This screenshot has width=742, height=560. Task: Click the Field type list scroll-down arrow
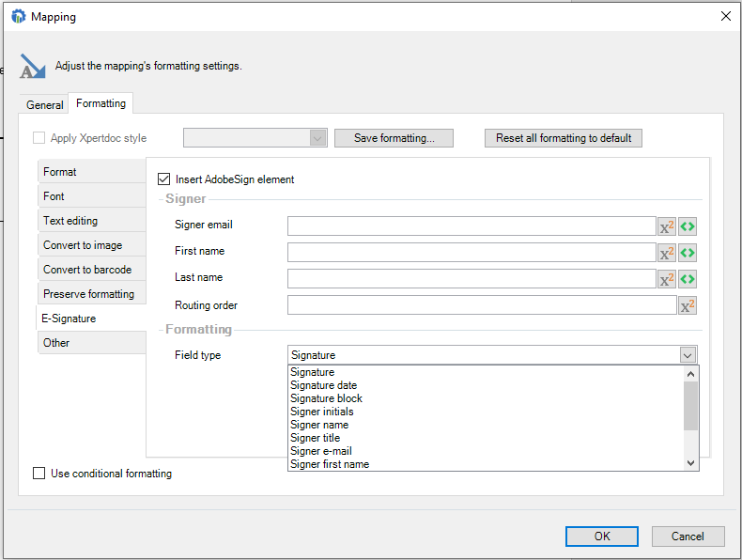tap(691, 463)
